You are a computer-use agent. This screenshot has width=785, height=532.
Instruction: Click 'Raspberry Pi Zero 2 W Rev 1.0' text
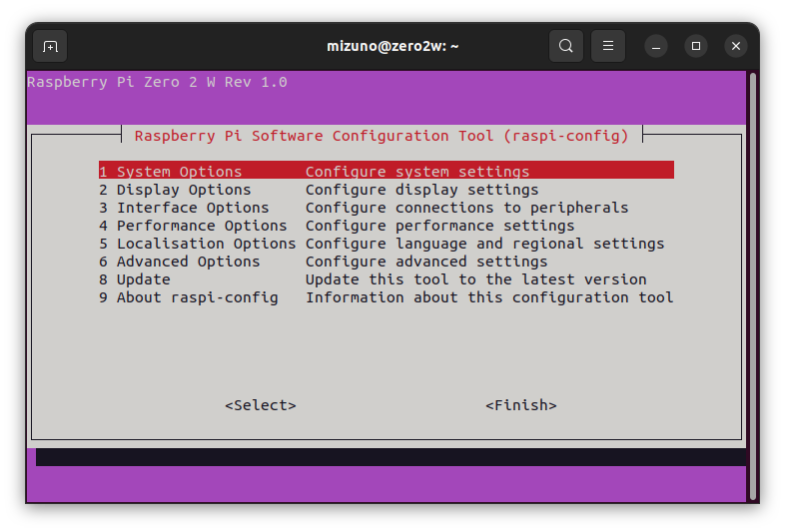tap(157, 82)
